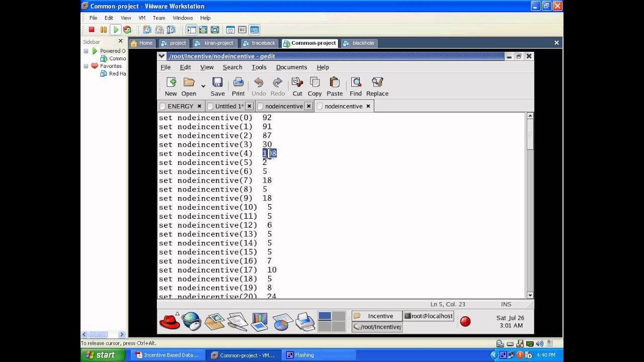Expand the gedit Open recent files arrow
Image resolution: width=644 pixels, height=362 pixels.
click(203, 86)
